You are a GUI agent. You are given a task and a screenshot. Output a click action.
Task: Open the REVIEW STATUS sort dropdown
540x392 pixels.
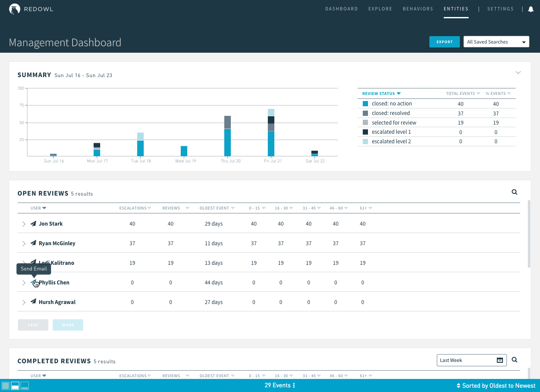pos(381,93)
